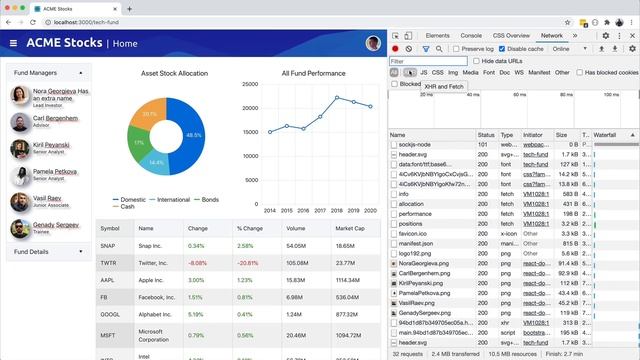Image resolution: width=640 pixels, height=360 pixels.
Task: Filter requests by Font type
Action: click(x=489, y=72)
